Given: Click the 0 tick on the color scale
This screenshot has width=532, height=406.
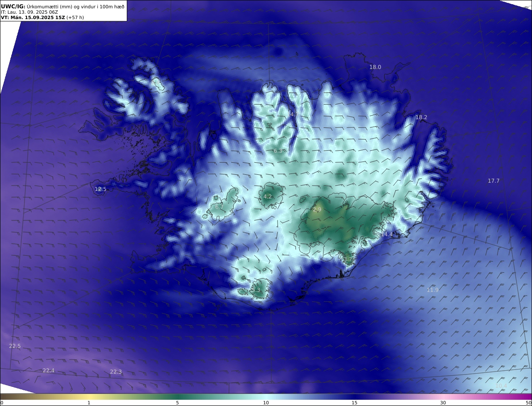Looking at the screenshot, I should 2,403.
